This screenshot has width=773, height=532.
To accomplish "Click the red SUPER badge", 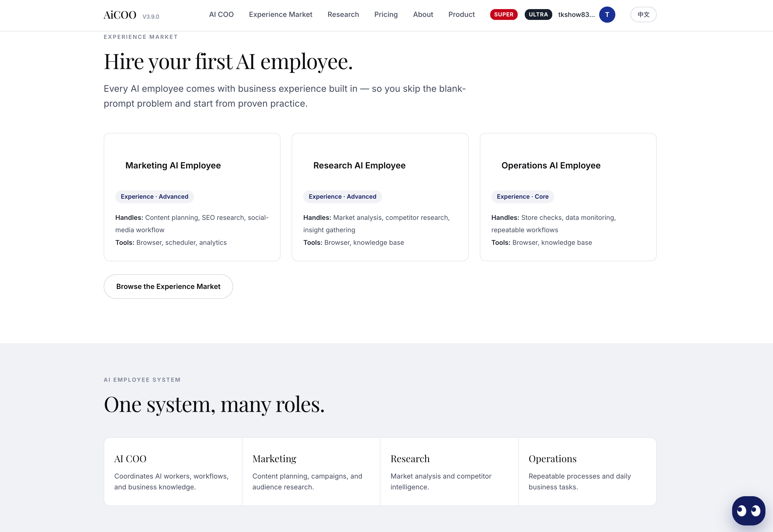I will 504,15.
